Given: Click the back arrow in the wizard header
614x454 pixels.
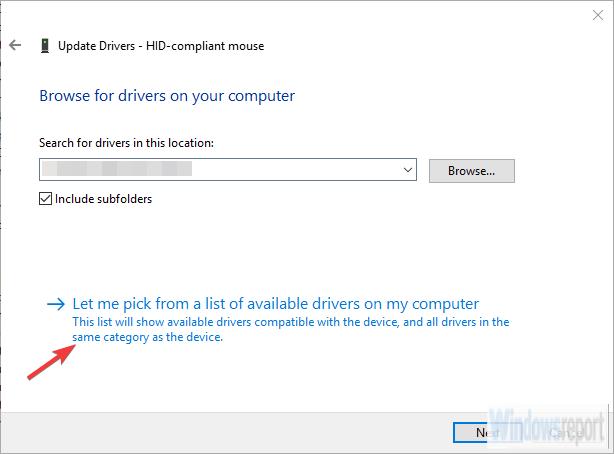Looking at the screenshot, I should pos(14,46).
